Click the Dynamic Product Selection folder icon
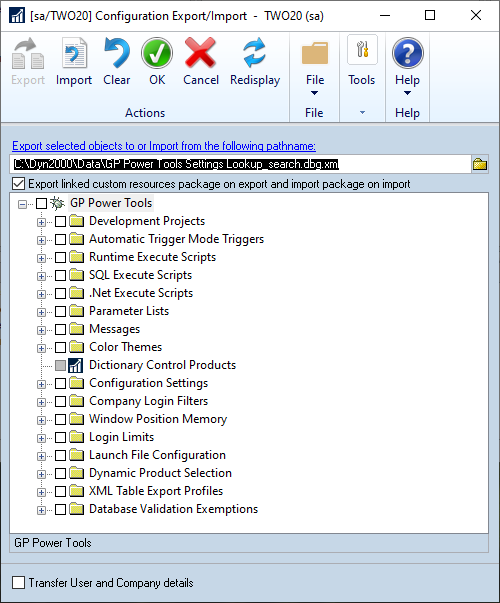 point(77,473)
